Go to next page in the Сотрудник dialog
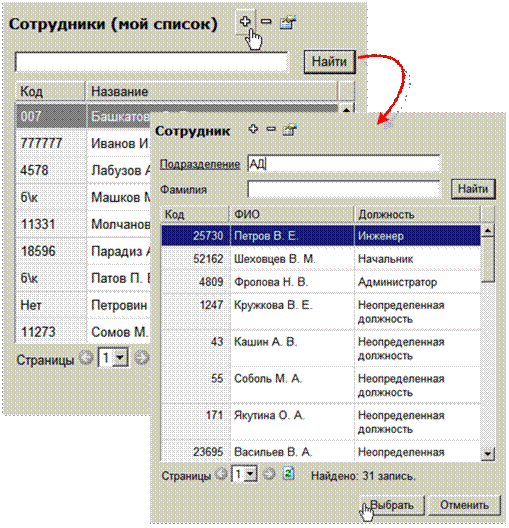Image resolution: width=509 pixels, height=528 pixels. pos(269,474)
